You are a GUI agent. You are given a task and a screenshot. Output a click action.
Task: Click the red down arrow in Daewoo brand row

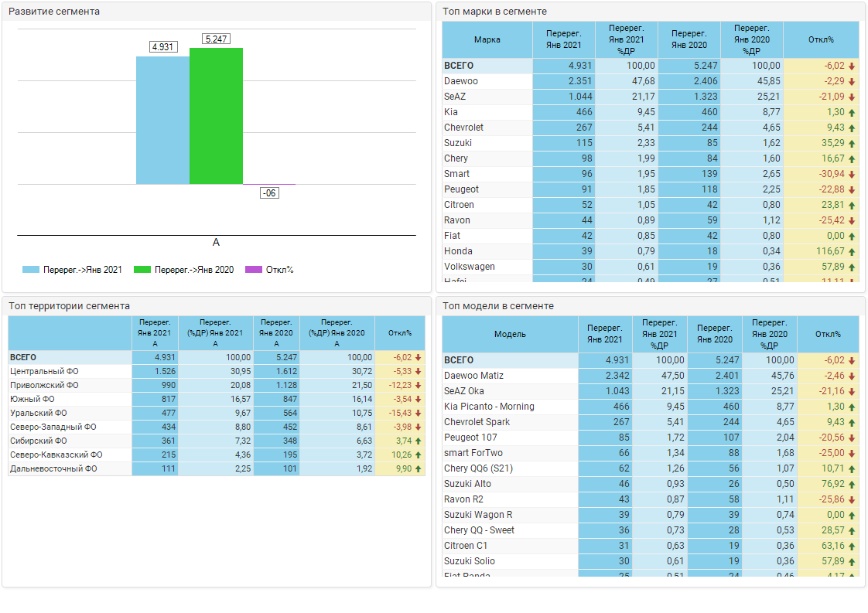point(852,81)
